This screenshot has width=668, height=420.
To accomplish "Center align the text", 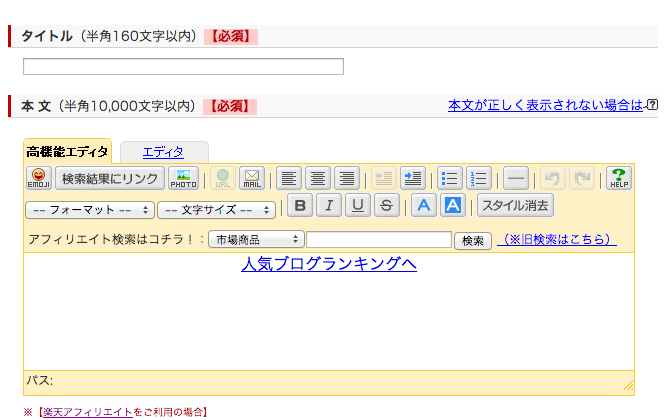I will (x=318, y=178).
